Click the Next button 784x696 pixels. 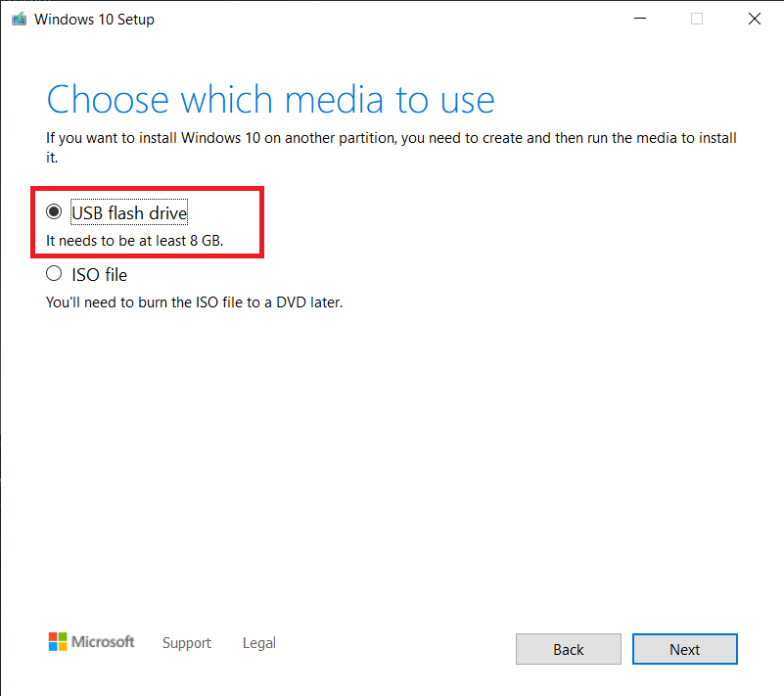coord(684,649)
